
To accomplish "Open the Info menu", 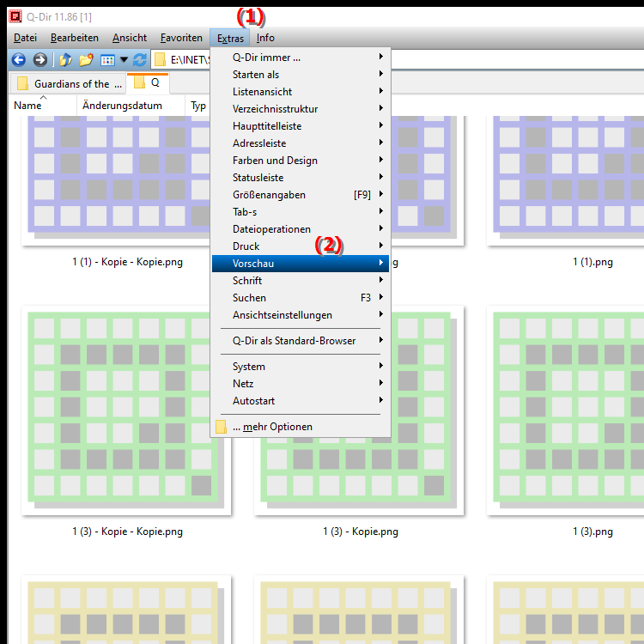I will point(265,38).
